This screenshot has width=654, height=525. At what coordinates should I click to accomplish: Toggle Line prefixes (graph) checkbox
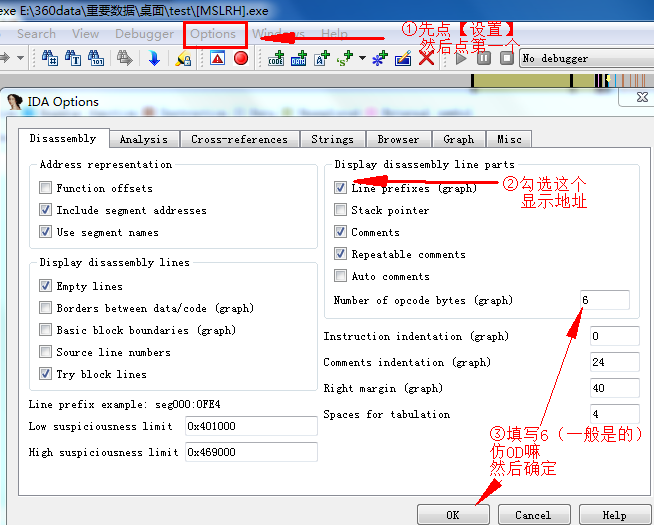point(340,188)
